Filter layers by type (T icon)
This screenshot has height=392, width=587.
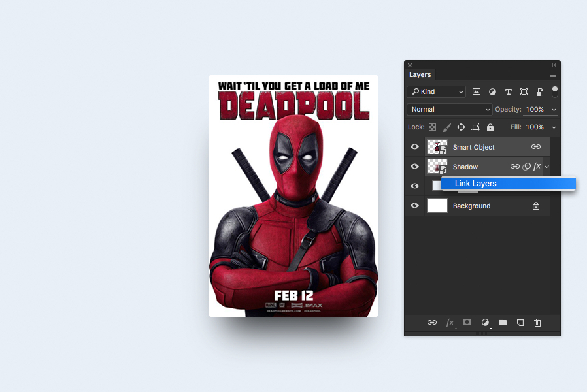(508, 92)
